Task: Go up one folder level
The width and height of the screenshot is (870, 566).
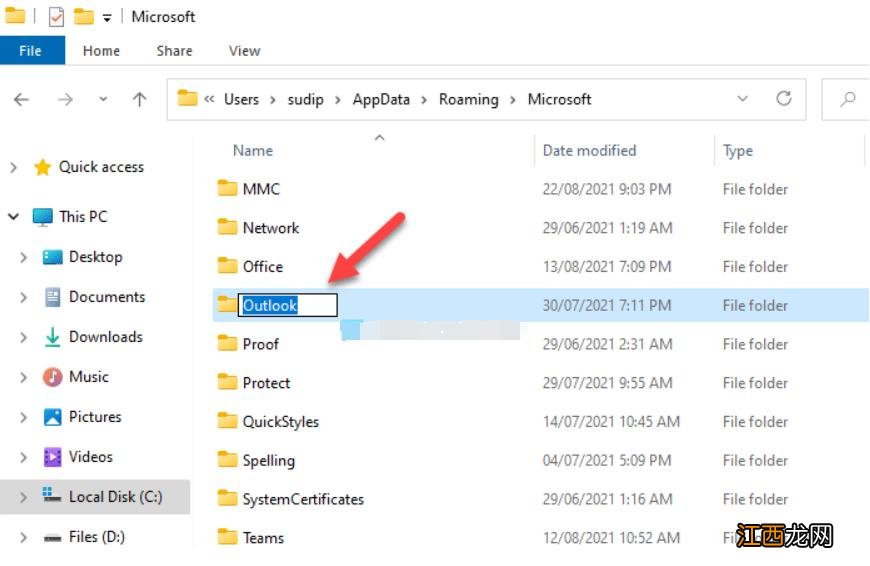Action: (139, 99)
